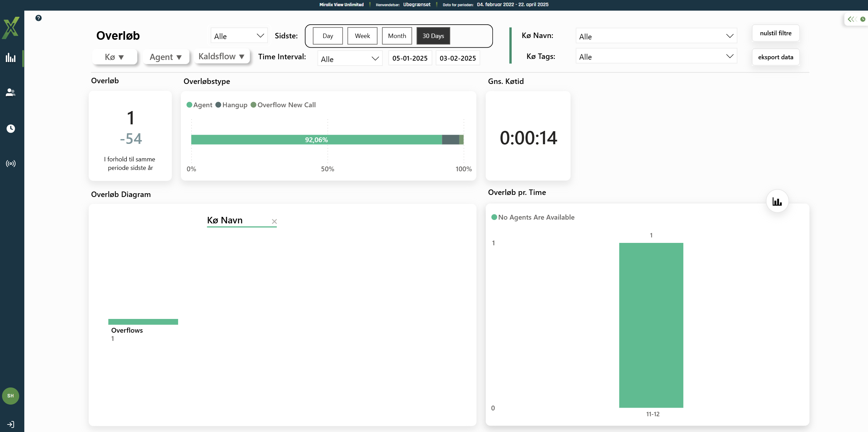Click the eksport data button
This screenshot has height=432, width=868.
pos(775,57)
